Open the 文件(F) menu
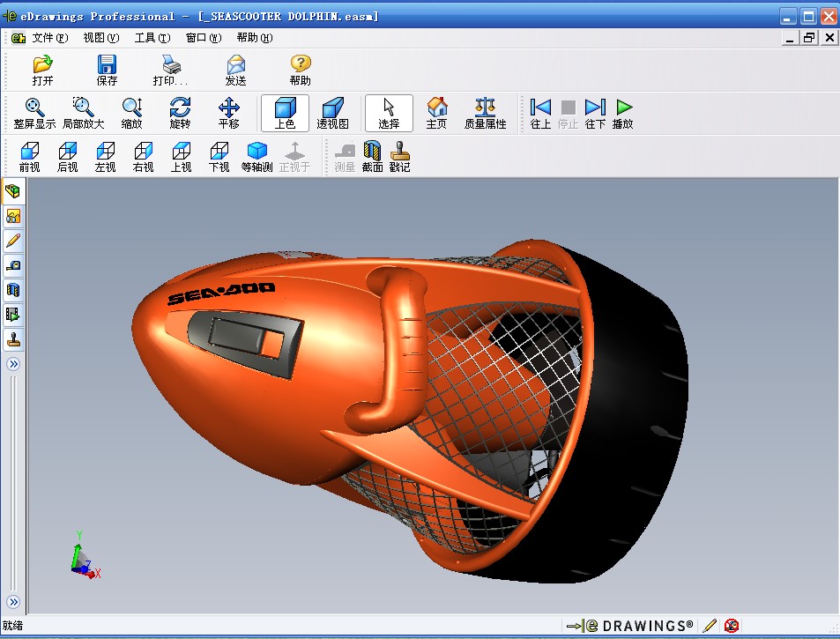The width and height of the screenshot is (840, 639). tap(50, 38)
